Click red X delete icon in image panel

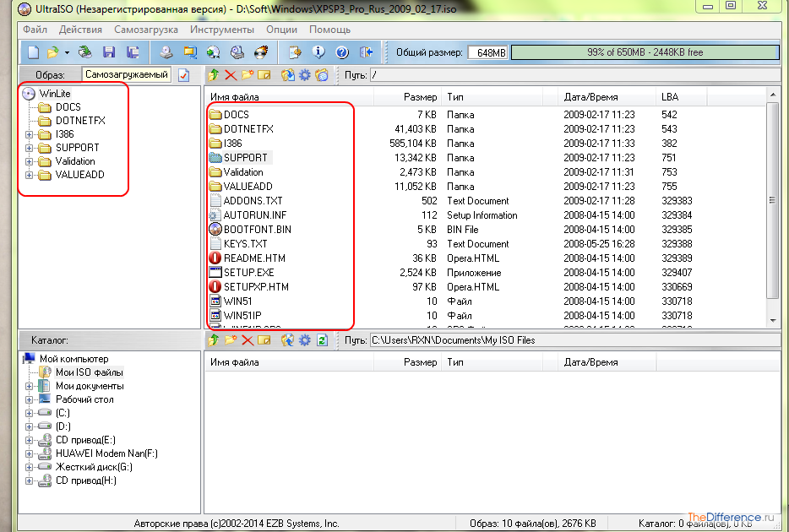231,75
